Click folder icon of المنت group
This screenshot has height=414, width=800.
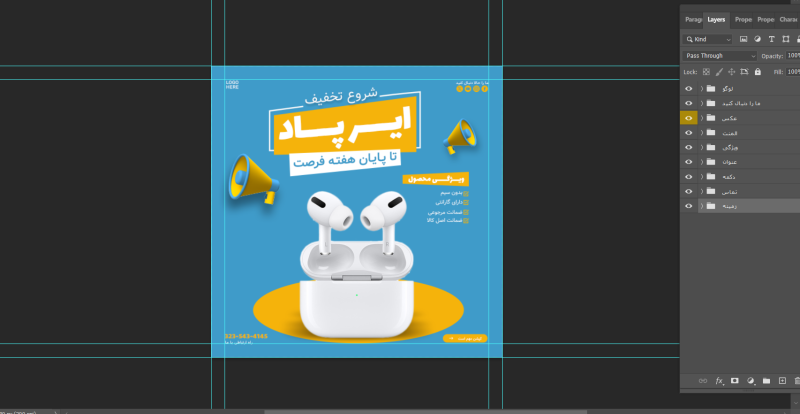(711, 133)
